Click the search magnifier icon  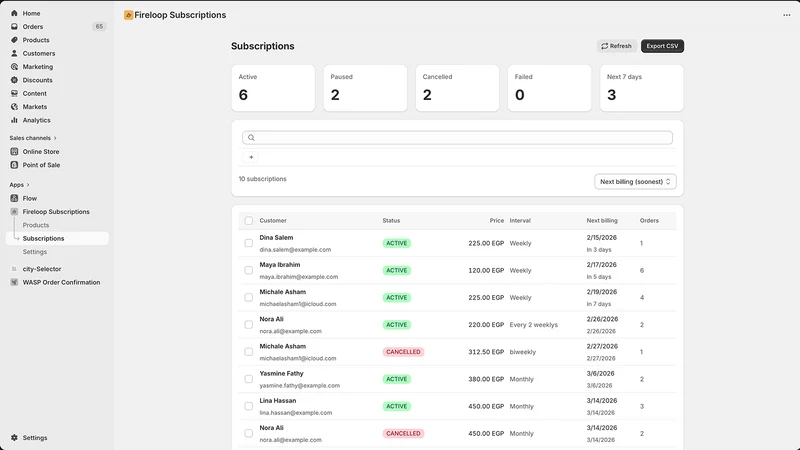pos(251,138)
